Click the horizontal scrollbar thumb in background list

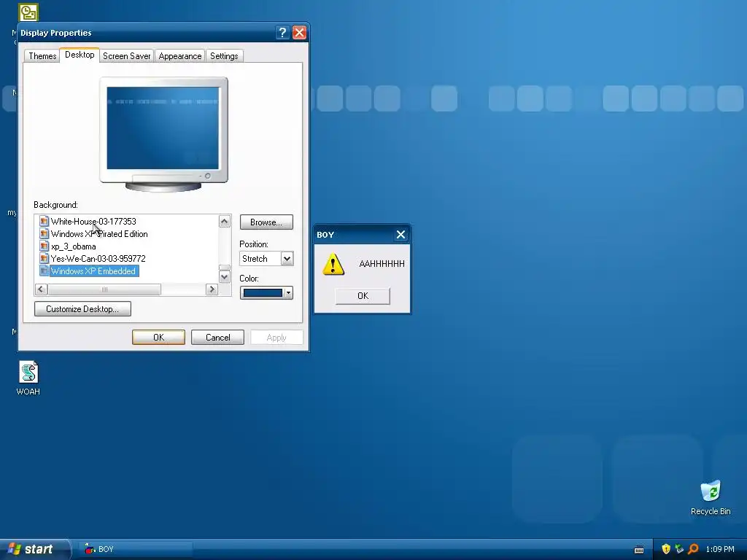104,289
